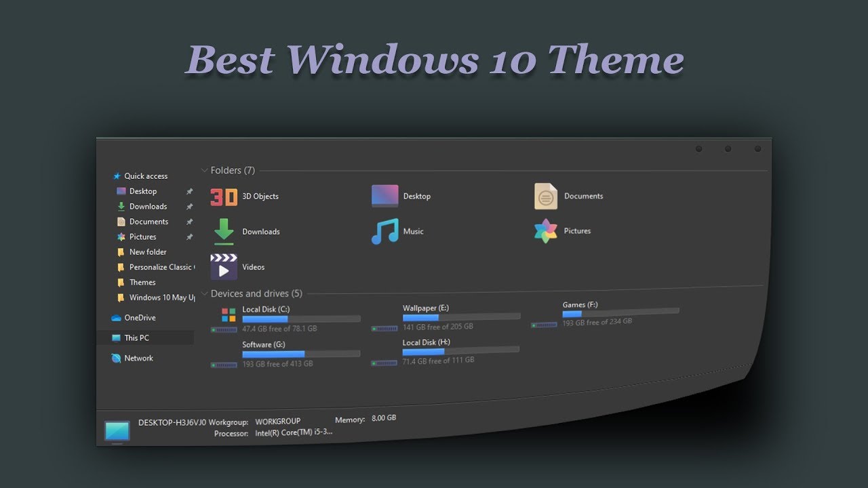Click the 'Videos' folder label
The image size is (868, 488).
[x=254, y=267]
